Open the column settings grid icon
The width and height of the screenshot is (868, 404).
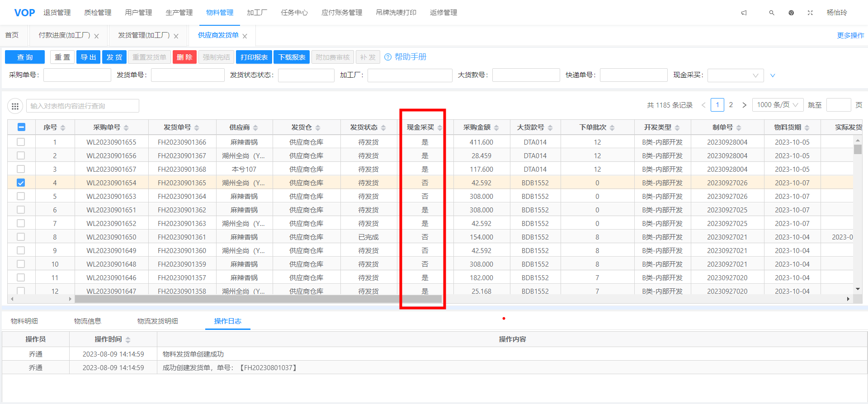coord(15,106)
